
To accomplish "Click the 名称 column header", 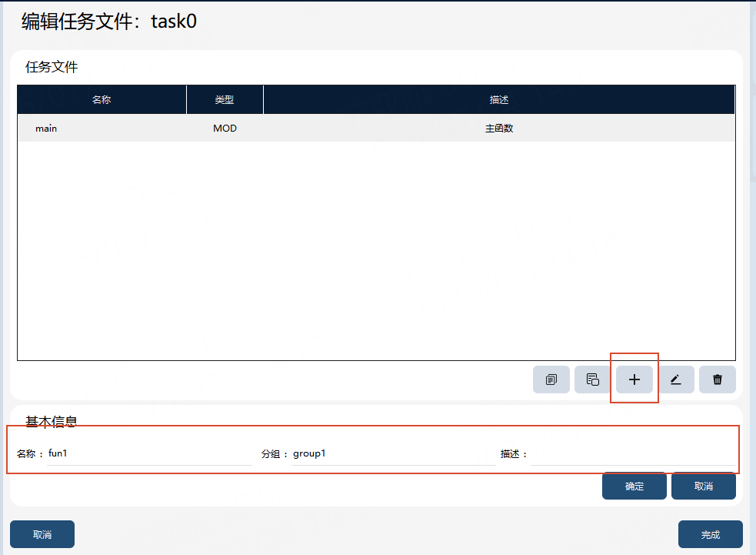I will point(102,100).
